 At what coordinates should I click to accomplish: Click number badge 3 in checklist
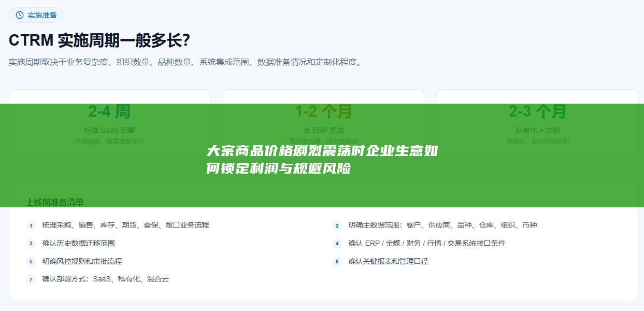pyautogui.click(x=31, y=244)
